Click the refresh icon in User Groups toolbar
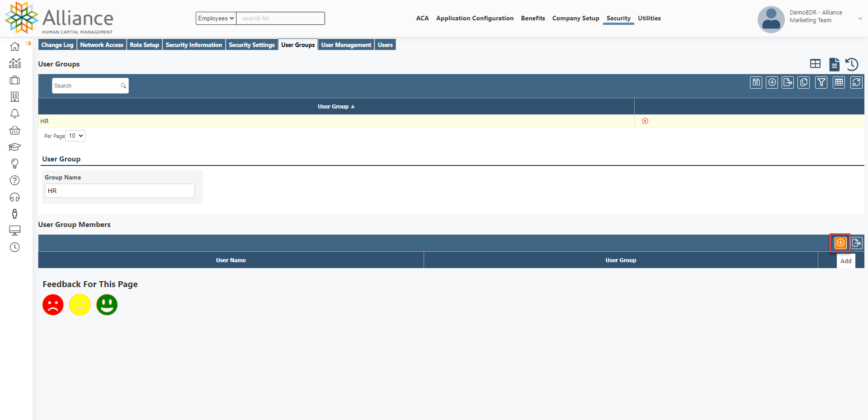868x420 pixels. click(856, 82)
